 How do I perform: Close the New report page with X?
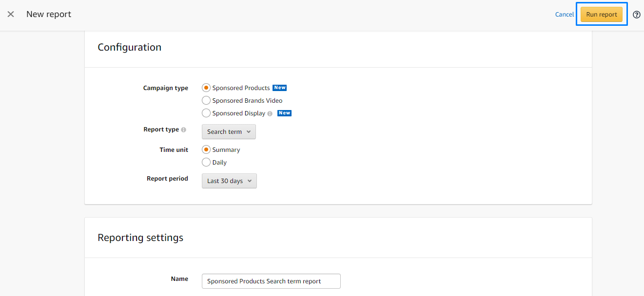pos(11,14)
